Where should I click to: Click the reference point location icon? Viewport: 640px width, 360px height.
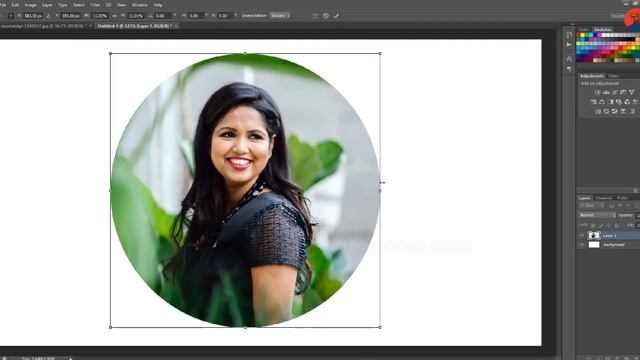click(x=11, y=16)
